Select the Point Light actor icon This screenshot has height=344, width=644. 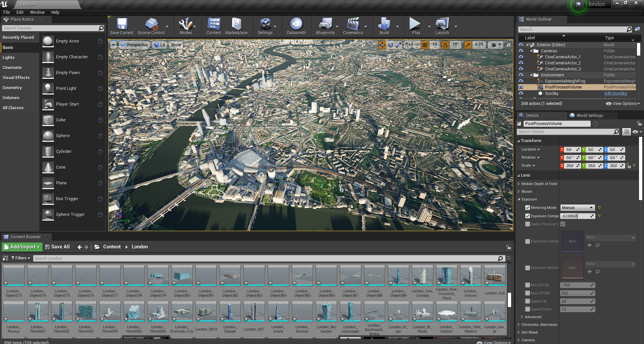[48, 89]
